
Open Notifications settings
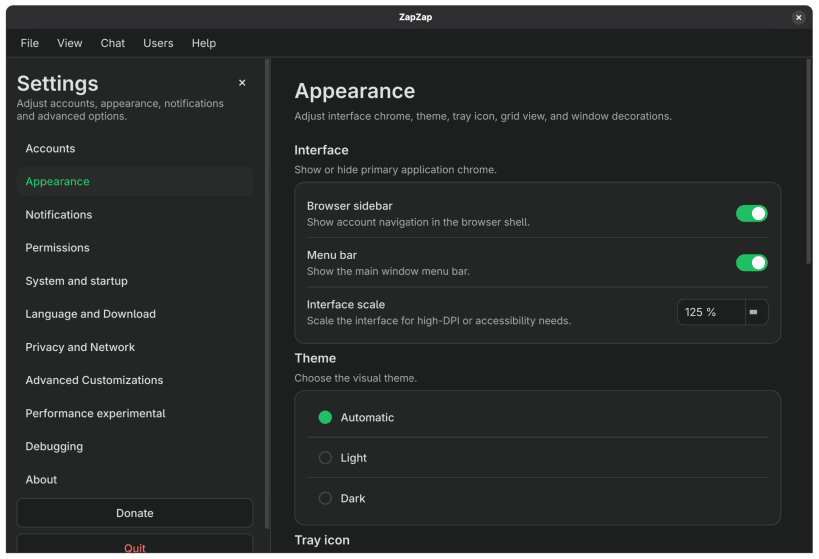[x=135, y=215]
